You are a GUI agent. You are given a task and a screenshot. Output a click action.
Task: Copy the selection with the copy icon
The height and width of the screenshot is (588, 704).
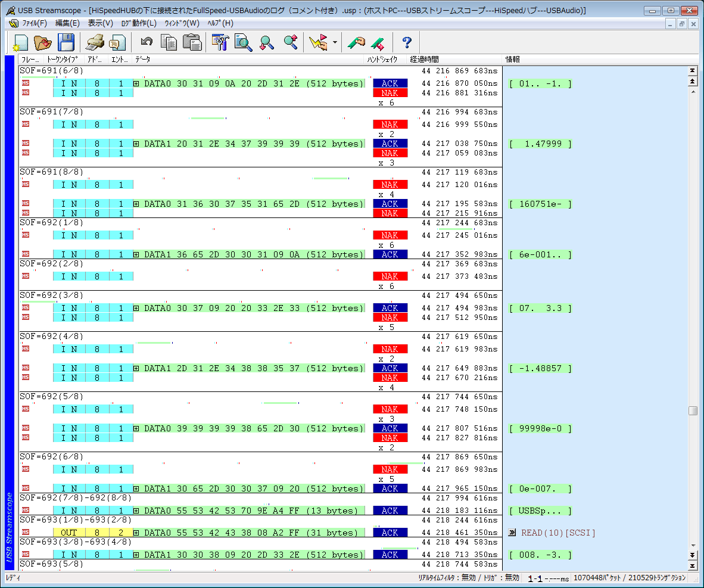click(169, 43)
